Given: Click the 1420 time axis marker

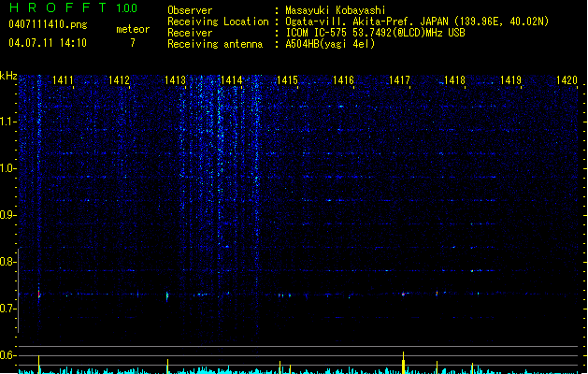Looking at the screenshot, I should 567,79.
